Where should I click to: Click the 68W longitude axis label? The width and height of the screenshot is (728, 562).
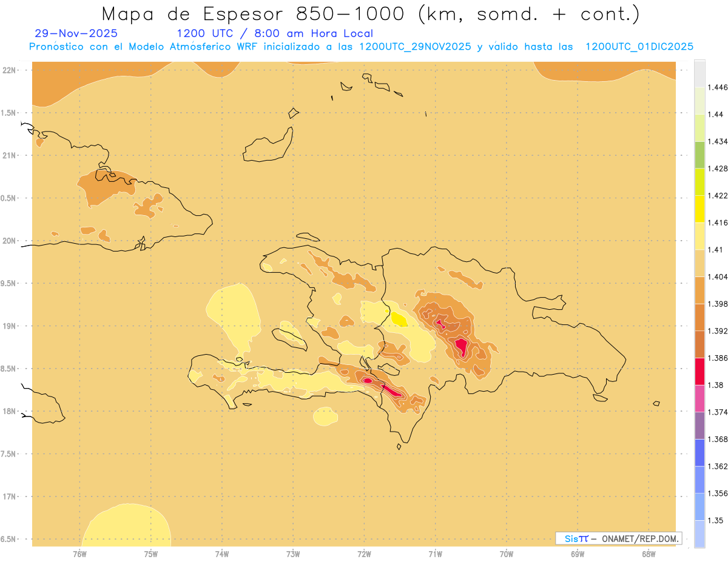(649, 554)
